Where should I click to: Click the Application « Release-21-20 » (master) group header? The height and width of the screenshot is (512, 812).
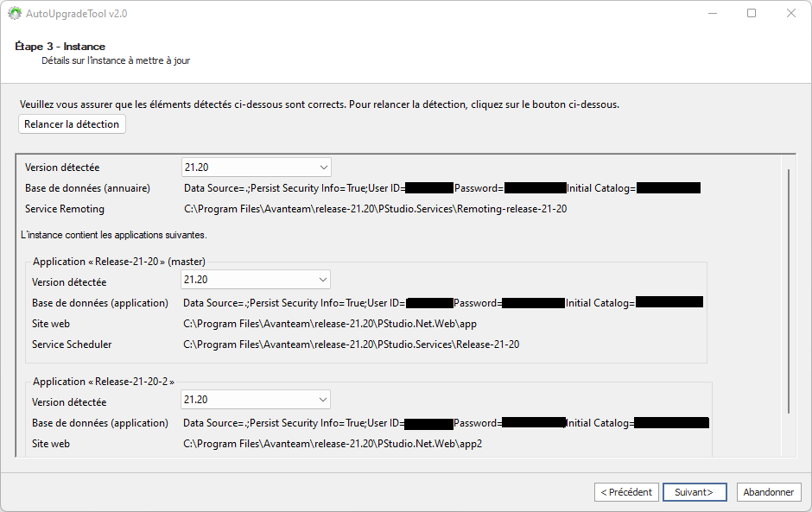click(118, 262)
